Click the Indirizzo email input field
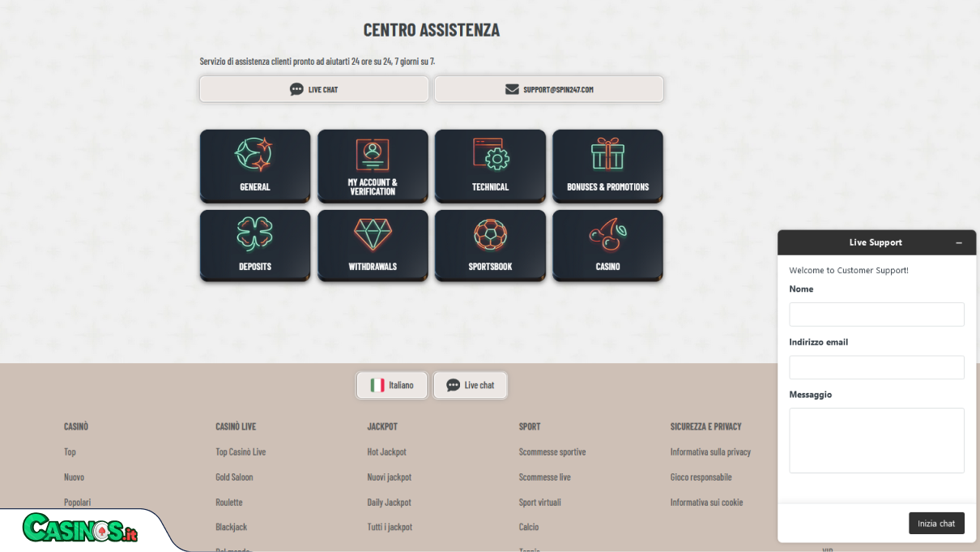The image size is (980, 552). click(x=876, y=367)
